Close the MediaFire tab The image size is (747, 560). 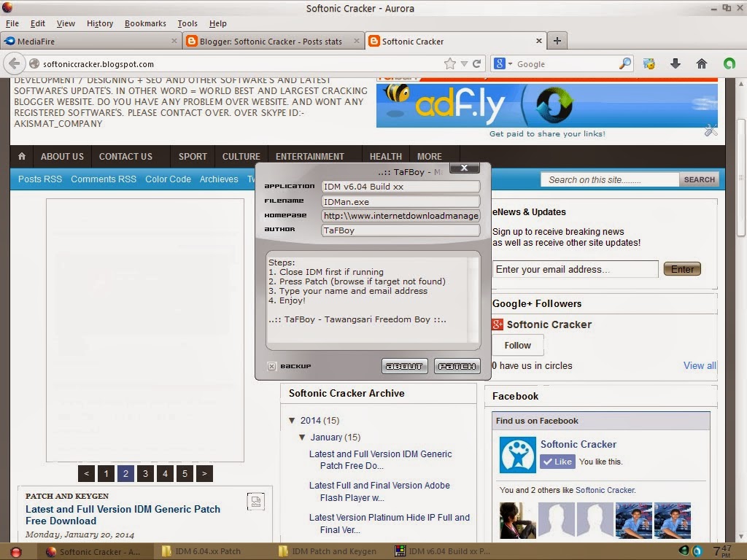pyautogui.click(x=174, y=41)
